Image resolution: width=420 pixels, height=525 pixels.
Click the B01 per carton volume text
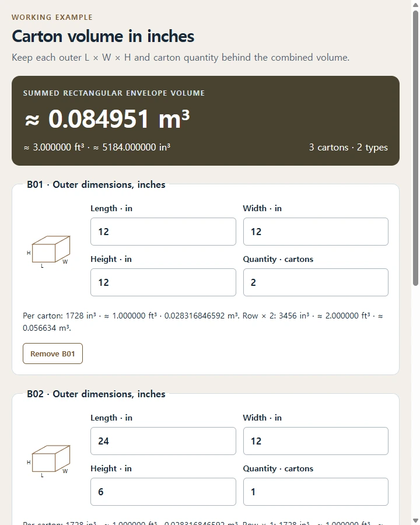tap(203, 322)
